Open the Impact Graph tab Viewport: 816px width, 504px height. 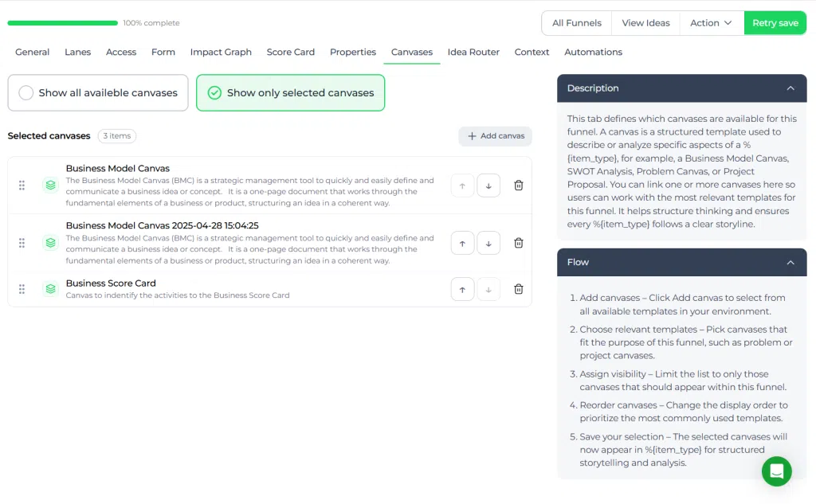pyautogui.click(x=221, y=52)
